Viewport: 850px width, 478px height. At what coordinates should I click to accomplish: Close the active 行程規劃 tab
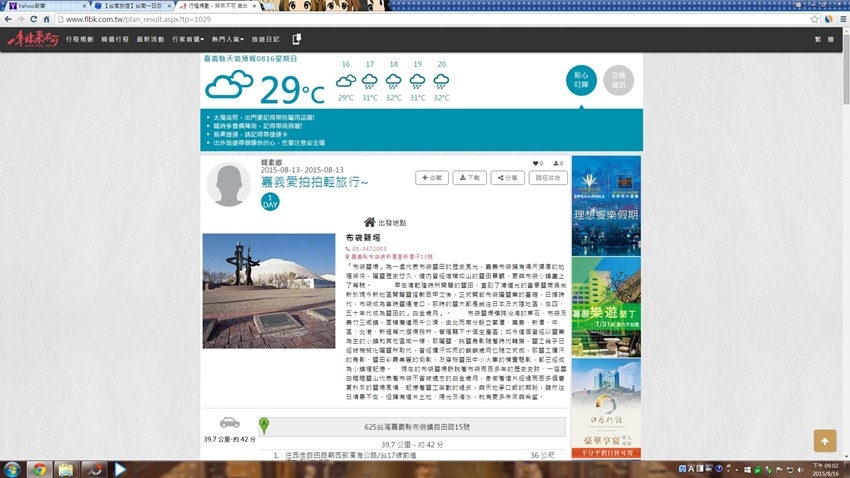pyautogui.click(x=254, y=5)
